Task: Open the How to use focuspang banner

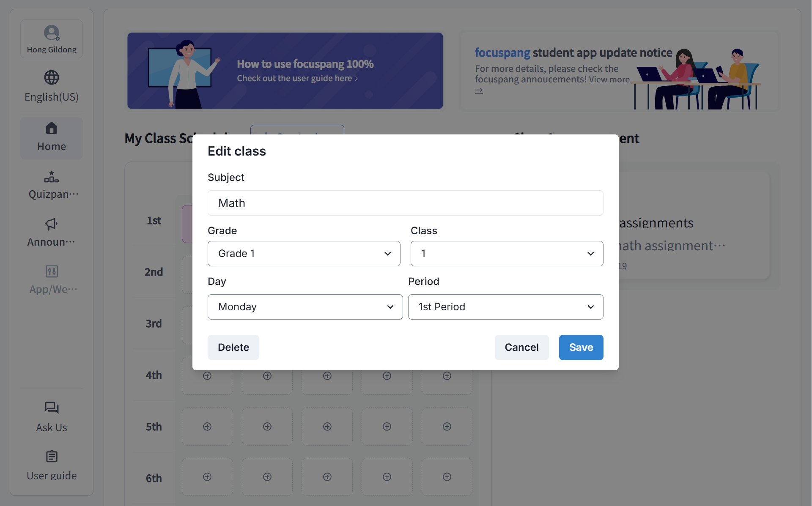Action: click(x=285, y=71)
